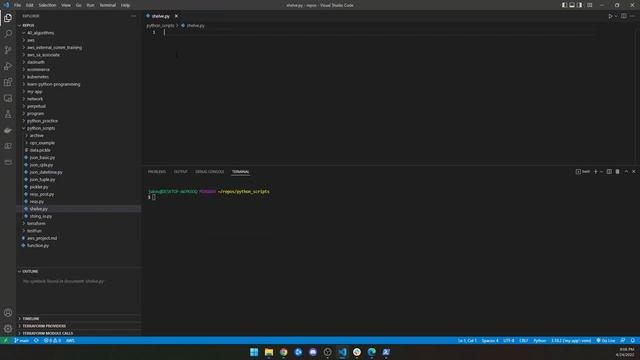The image size is (640, 360).
Task: Expand the network folder
Action: (x=35, y=99)
